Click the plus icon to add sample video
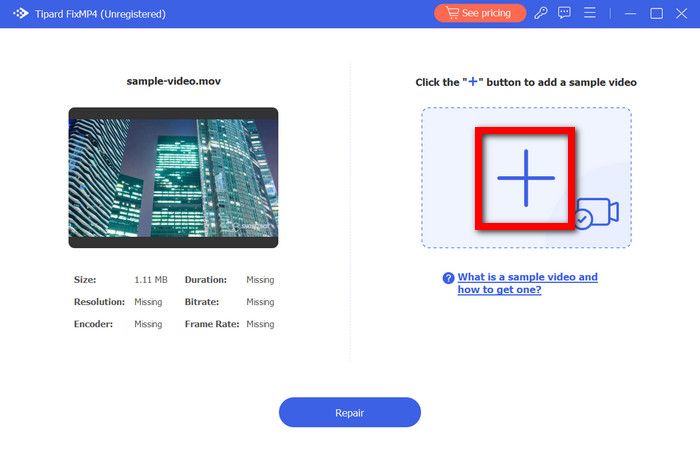Viewport: 700px width, 452px height. pos(525,178)
